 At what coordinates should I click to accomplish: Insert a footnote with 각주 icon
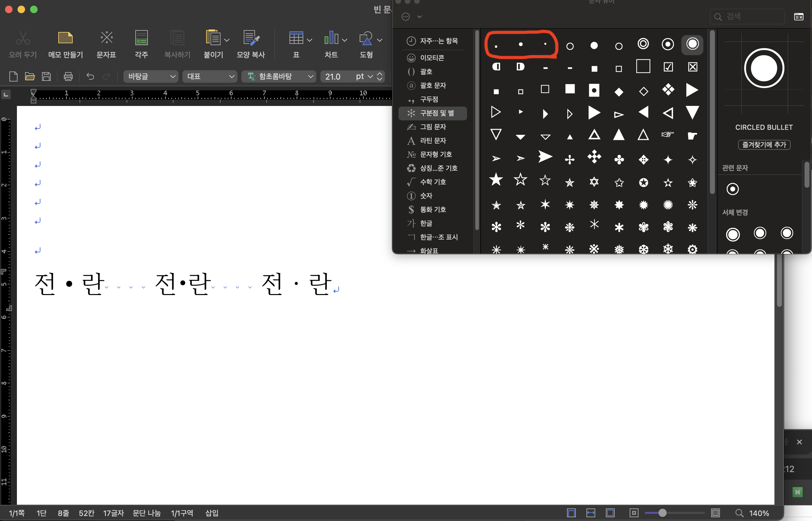pos(141,38)
